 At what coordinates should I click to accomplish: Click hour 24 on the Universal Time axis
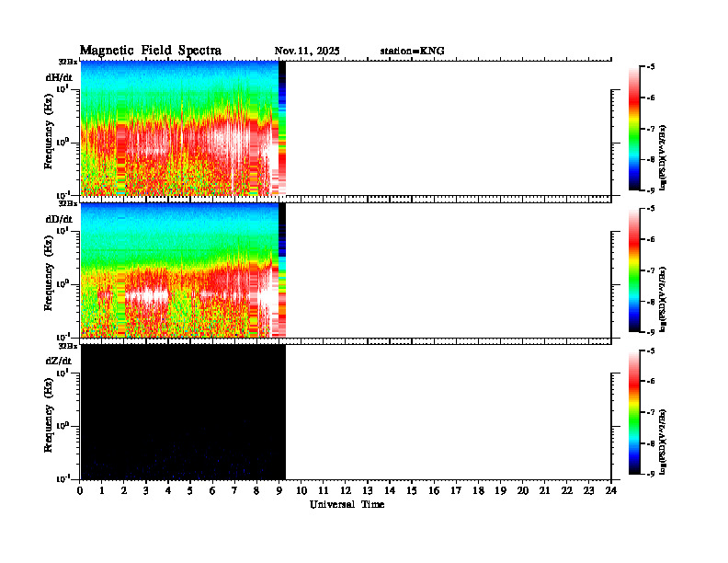[x=611, y=490]
